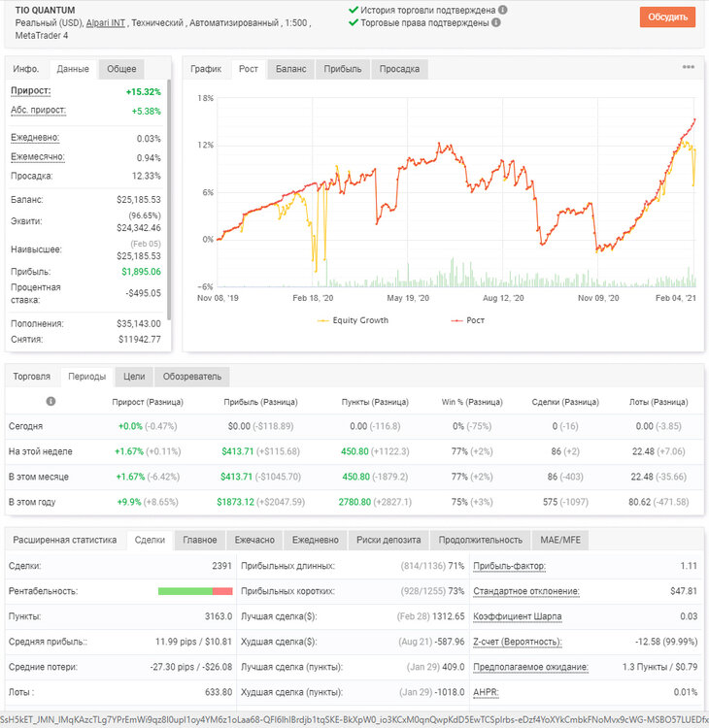Click the Прибыль-фактор label link
The height and width of the screenshot is (728, 709).
pos(509,566)
